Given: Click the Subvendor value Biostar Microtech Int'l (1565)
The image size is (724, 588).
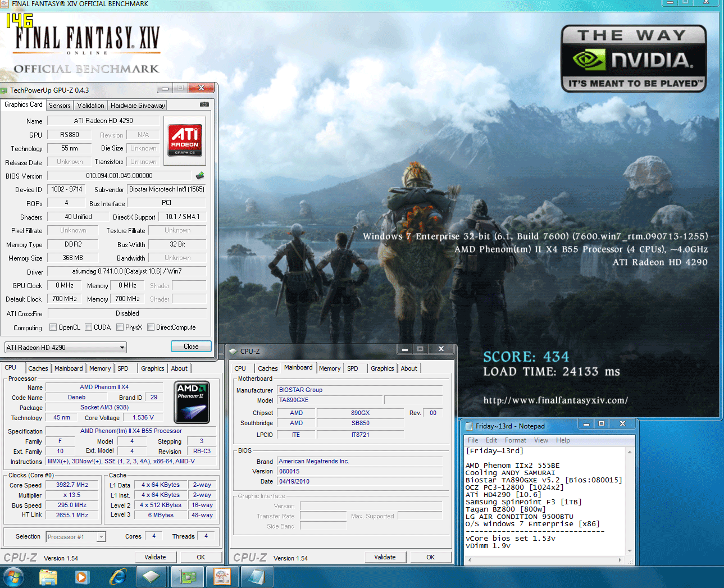Looking at the screenshot, I should click(x=166, y=189).
